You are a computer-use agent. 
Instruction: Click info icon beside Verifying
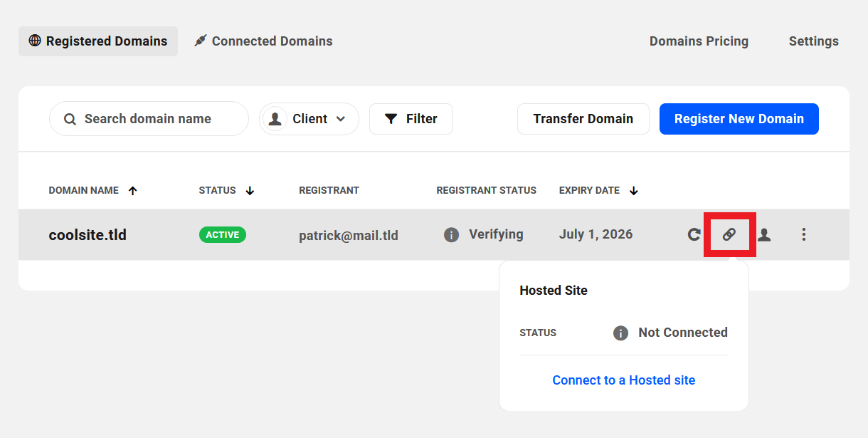click(451, 235)
